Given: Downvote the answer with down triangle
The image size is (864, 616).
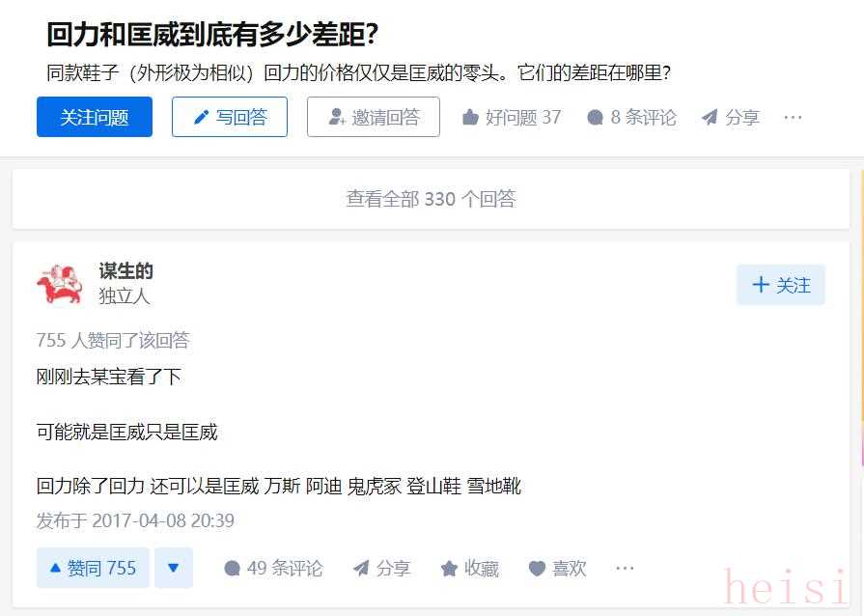Looking at the screenshot, I should 174,568.
